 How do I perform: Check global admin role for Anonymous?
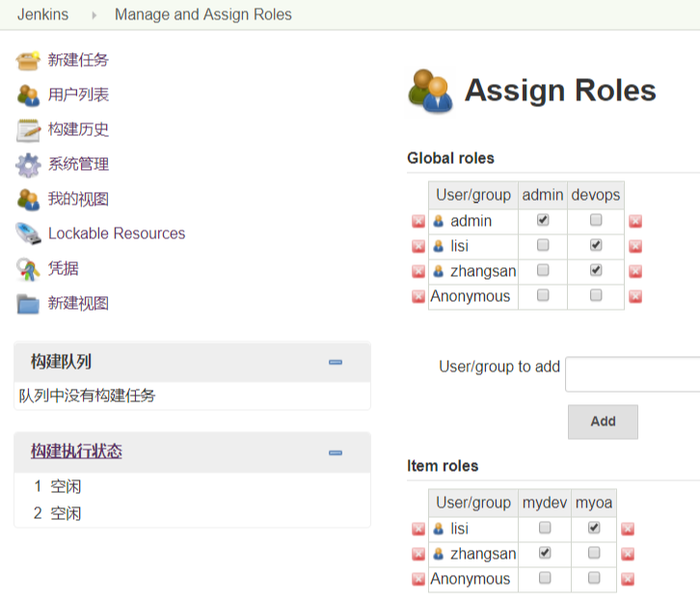[x=543, y=294]
